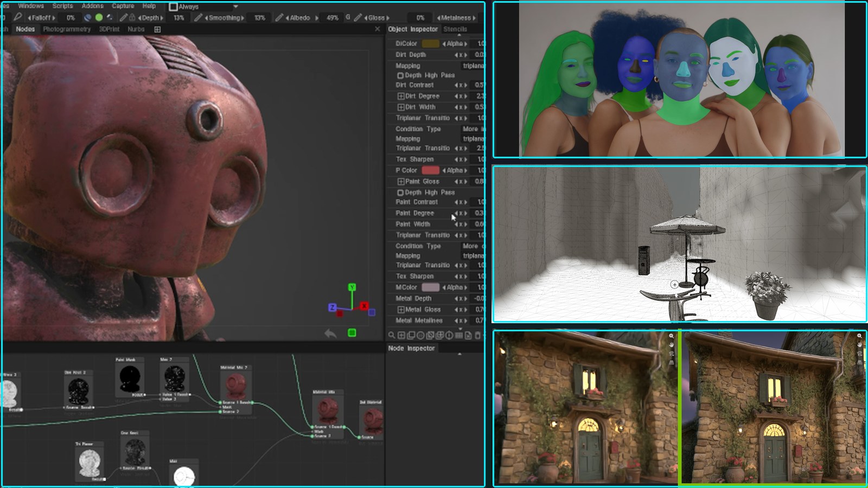Click DiColor Alpha selector arrows

pyautogui.click(x=455, y=43)
